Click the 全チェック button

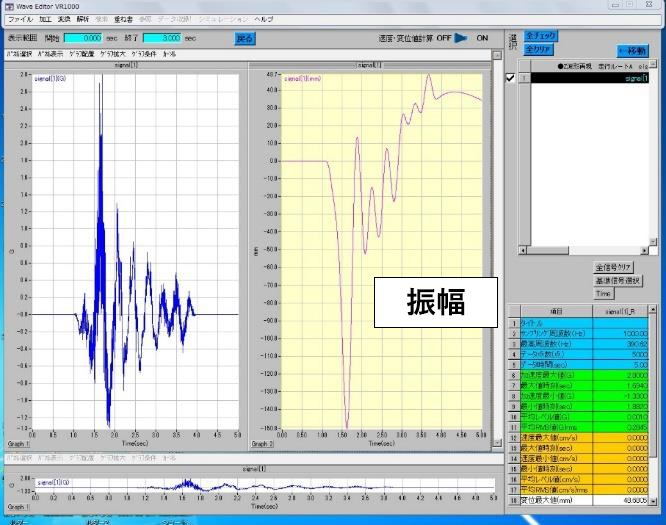[x=541, y=36]
